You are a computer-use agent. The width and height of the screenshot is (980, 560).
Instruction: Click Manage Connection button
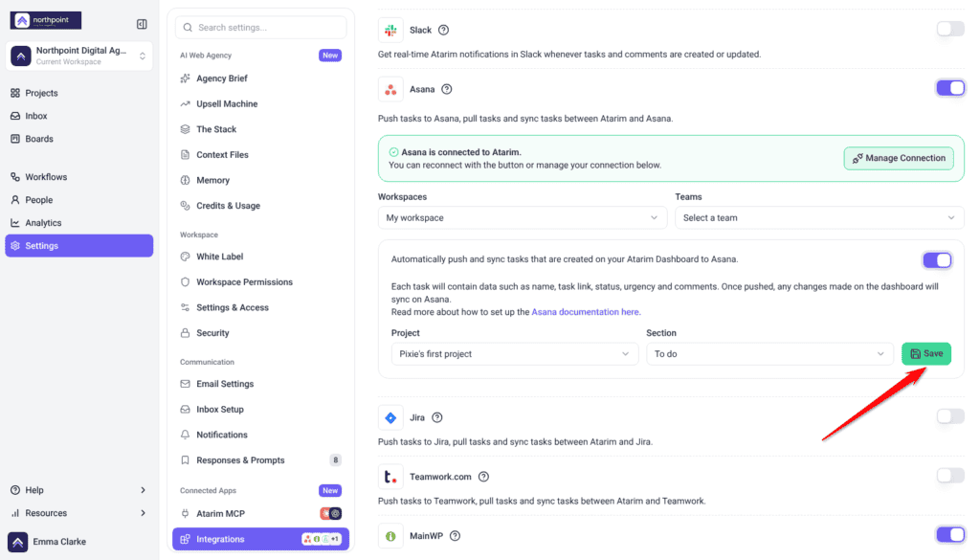(899, 158)
